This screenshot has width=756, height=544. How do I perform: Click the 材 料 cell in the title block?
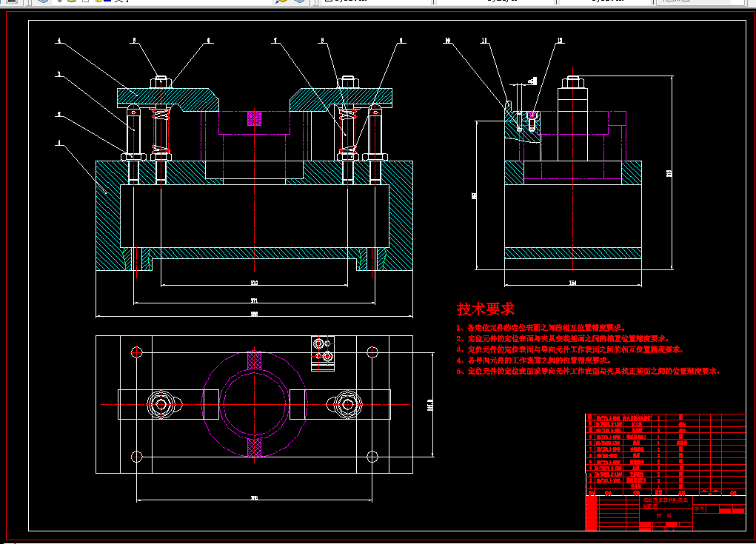click(x=664, y=516)
